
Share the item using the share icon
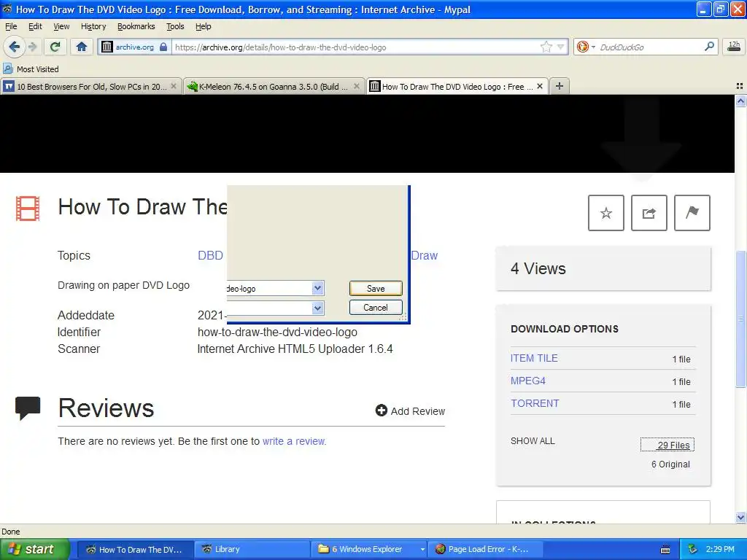point(649,213)
